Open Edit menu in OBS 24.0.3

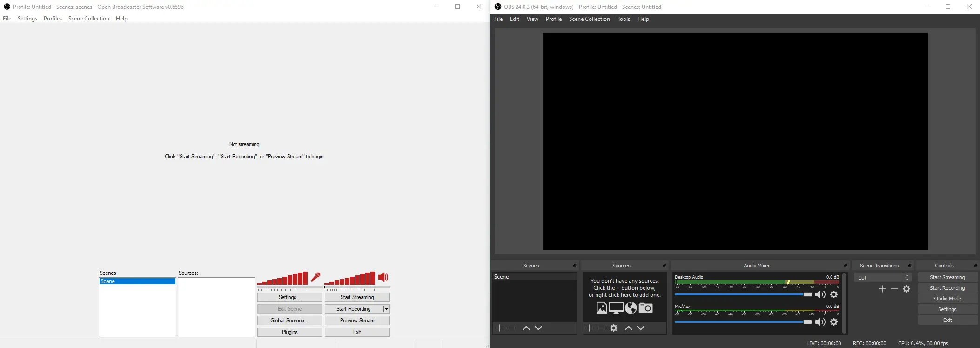[x=515, y=19]
